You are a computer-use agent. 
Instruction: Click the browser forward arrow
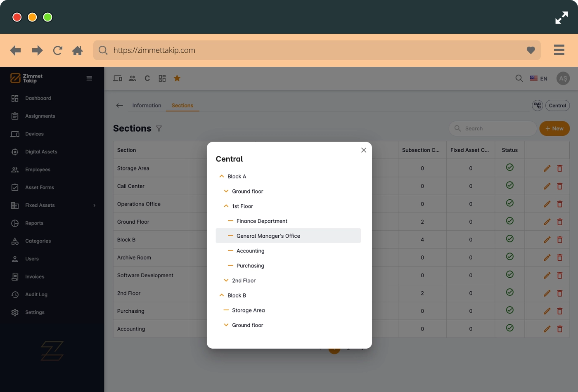pos(37,50)
